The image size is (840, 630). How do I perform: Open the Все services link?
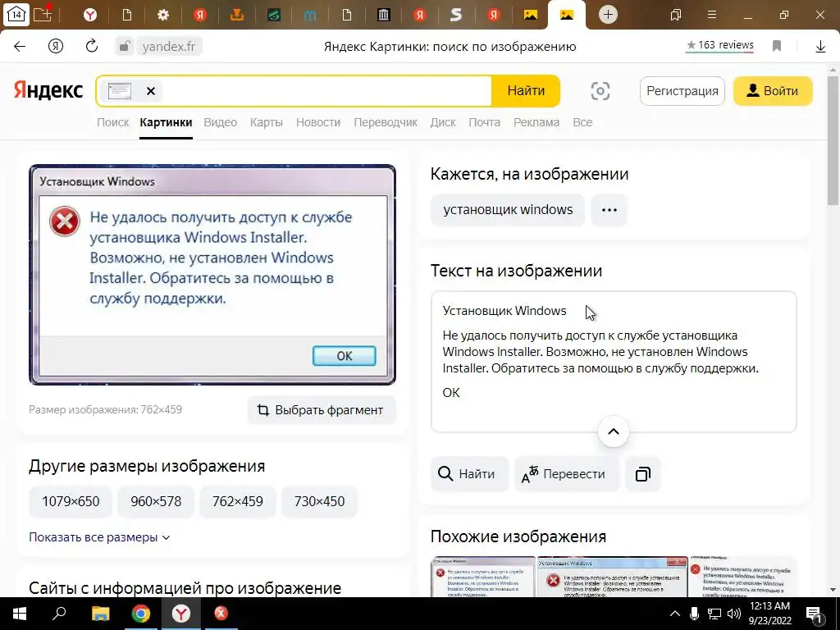click(582, 122)
